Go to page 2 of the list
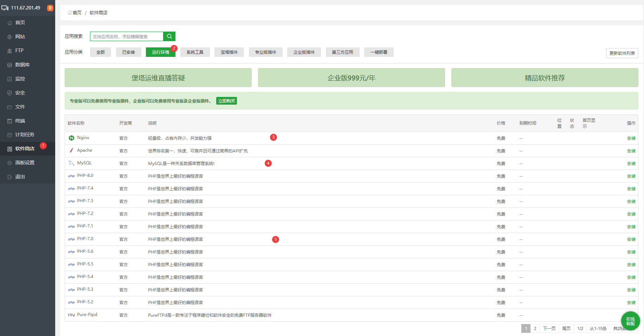The width and height of the screenshot is (644, 336). click(535, 329)
